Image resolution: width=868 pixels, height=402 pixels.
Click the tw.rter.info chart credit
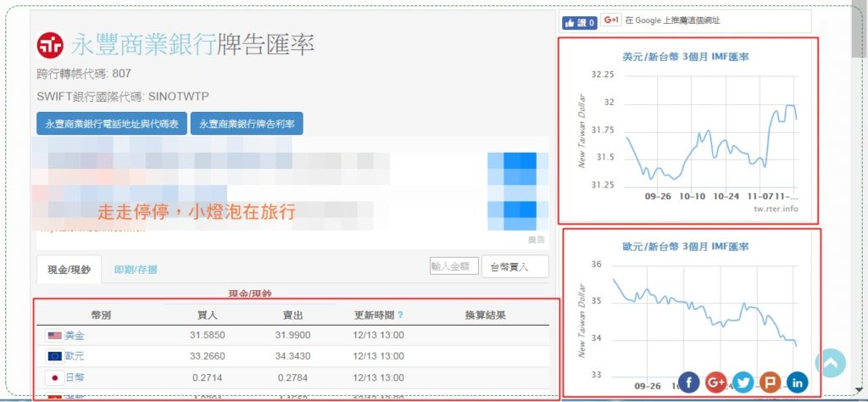point(776,208)
